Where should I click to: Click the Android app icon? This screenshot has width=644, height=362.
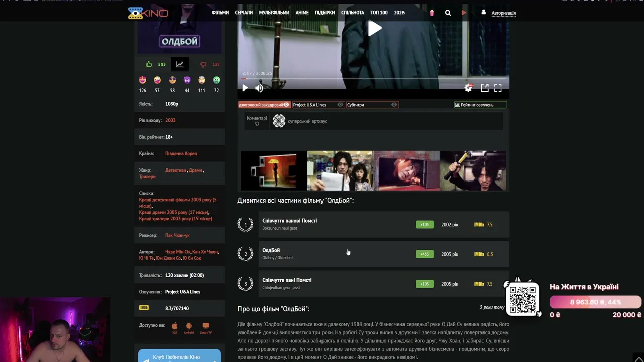tap(189, 326)
